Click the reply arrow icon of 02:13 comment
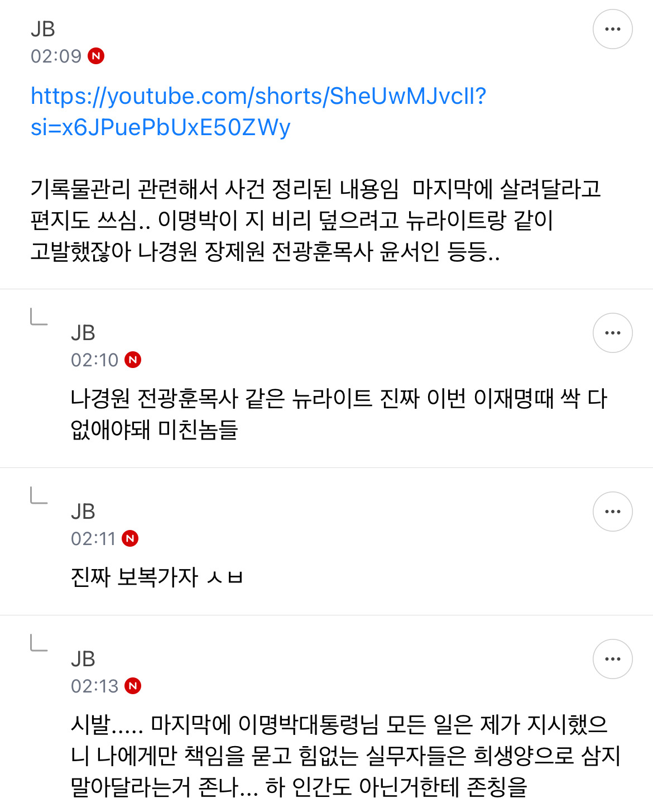This screenshot has width=653, height=812. (39, 643)
